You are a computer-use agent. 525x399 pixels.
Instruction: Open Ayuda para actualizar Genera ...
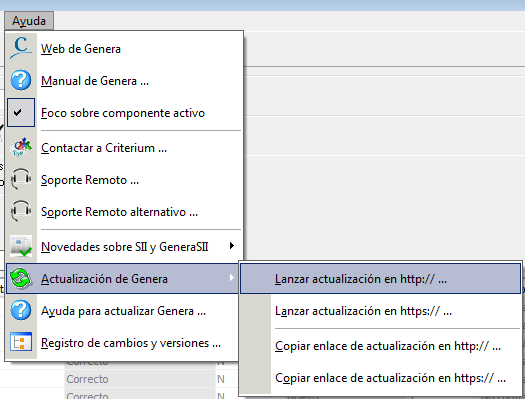pyautogui.click(x=123, y=311)
